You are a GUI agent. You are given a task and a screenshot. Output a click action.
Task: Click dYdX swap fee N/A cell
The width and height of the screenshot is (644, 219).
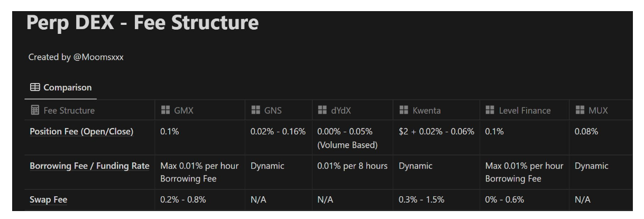coord(353,199)
